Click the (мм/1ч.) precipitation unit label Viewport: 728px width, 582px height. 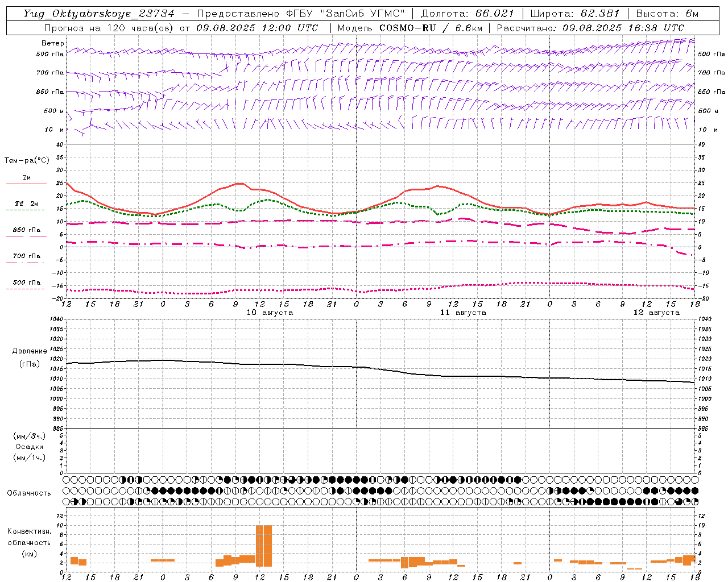coord(30,458)
